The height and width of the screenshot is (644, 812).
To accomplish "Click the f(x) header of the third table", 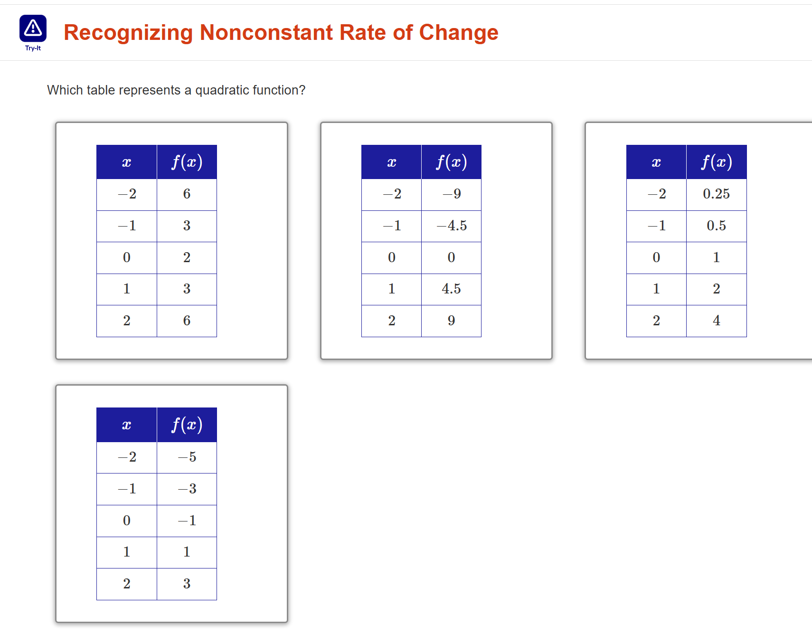I will point(717,162).
